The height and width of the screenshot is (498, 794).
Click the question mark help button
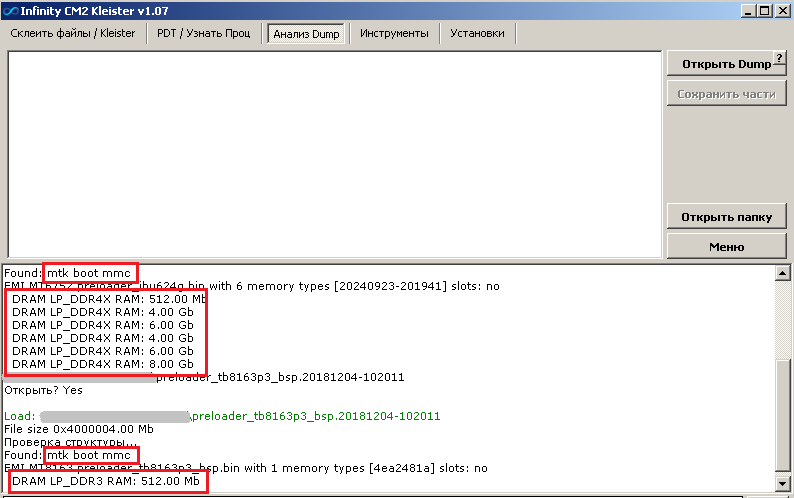point(780,58)
